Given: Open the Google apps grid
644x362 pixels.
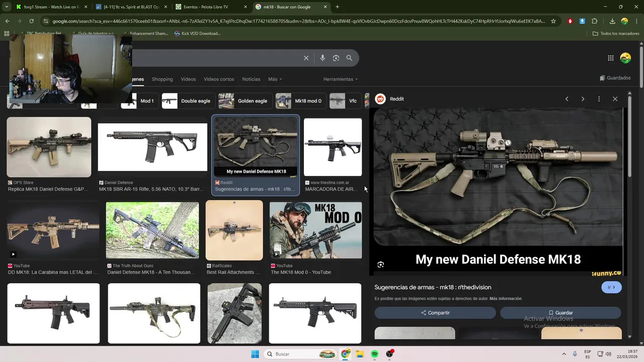Looking at the screenshot, I should [611, 58].
